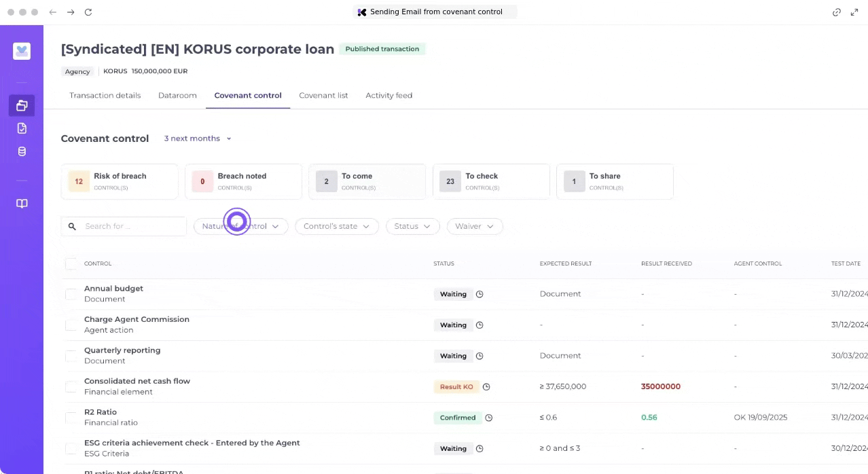Viewport: 868px width, 474px height.
Task: Select the Consolidated net cash flow checkbox
Action: click(71, 386)
